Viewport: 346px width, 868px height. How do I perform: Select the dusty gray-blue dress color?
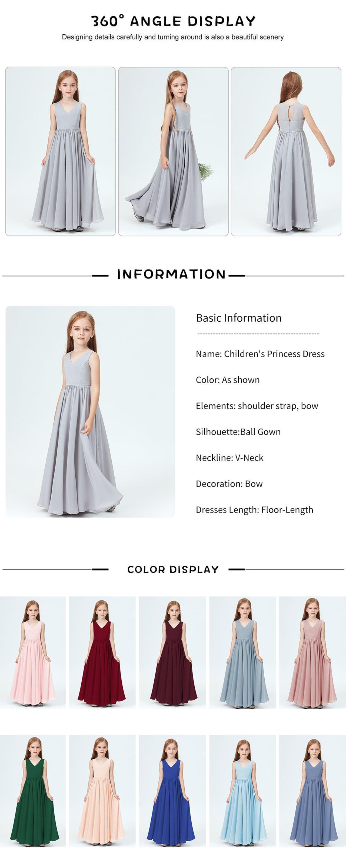tap(243, 652)
